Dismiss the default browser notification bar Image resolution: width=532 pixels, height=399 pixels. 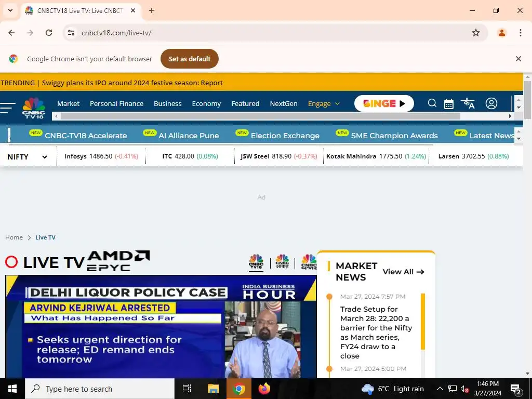518,59
